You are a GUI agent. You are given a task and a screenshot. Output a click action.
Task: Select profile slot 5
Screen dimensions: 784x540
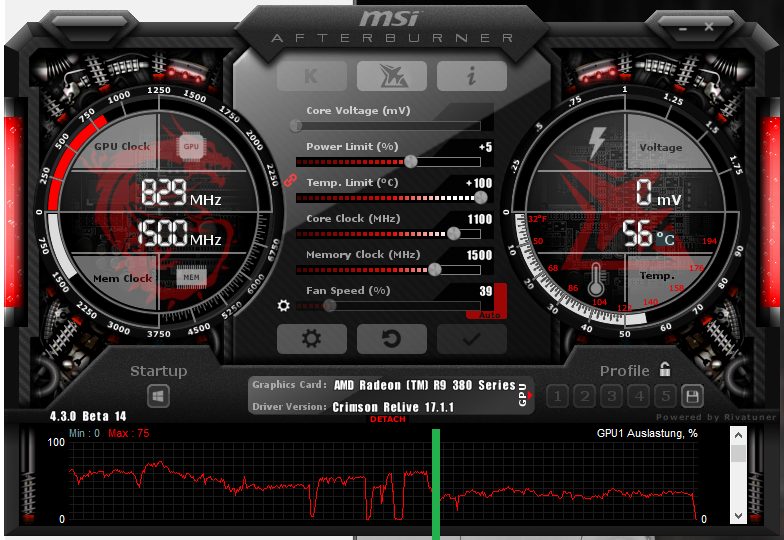pyautogui.click(x=666, y=396)
